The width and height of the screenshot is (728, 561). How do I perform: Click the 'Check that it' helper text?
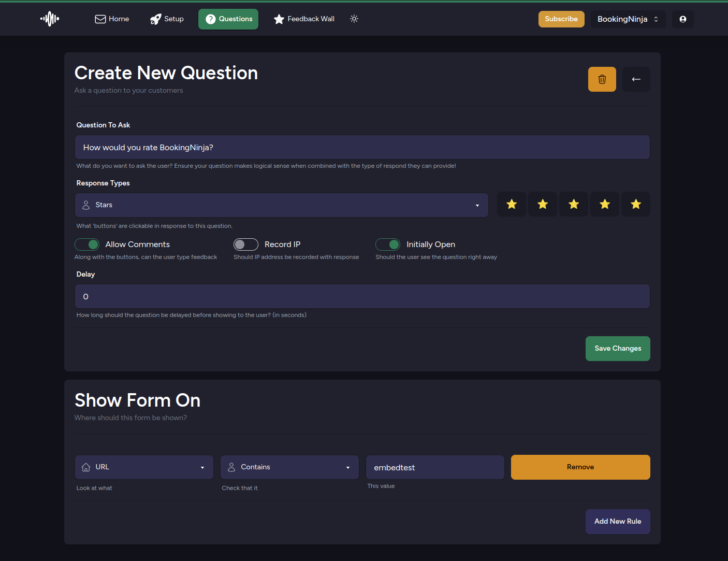coord(240,488)
